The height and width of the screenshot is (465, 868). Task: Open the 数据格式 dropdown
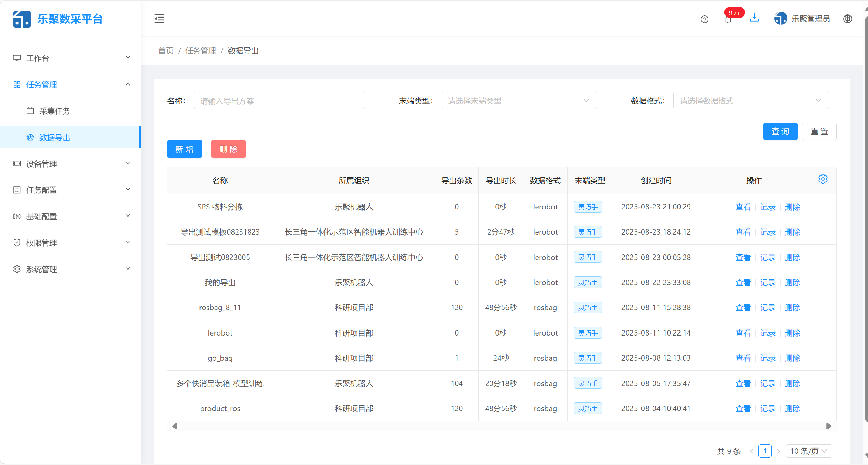click(x=750, y=100)
